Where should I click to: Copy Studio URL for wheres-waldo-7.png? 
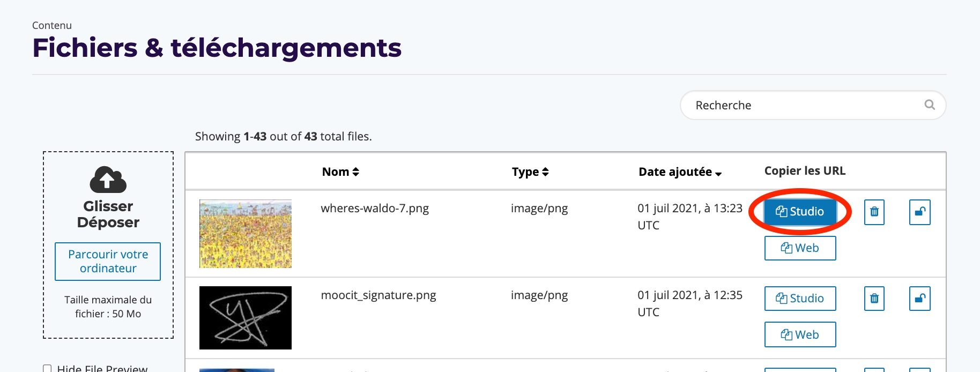(x=799, y=212)
